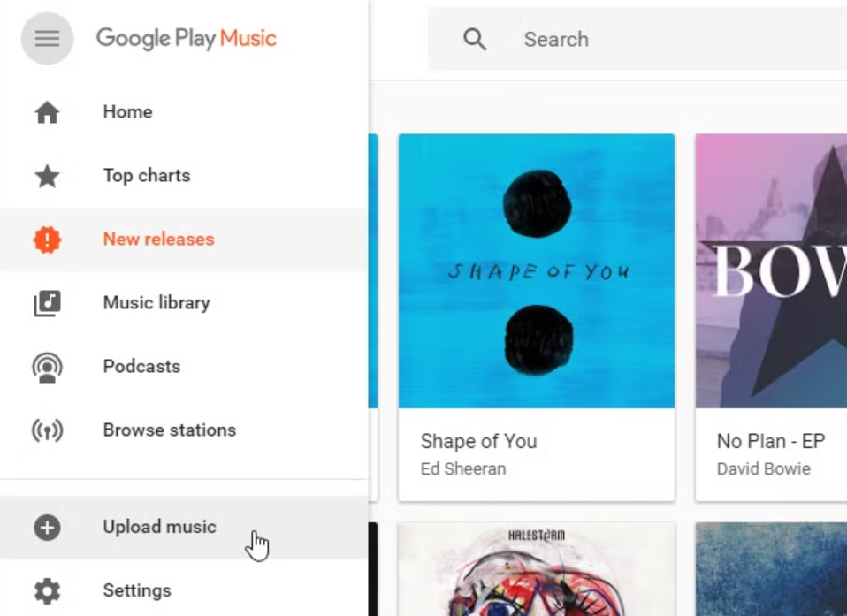Click the Upload music plus icon

(x=47, y=528)
